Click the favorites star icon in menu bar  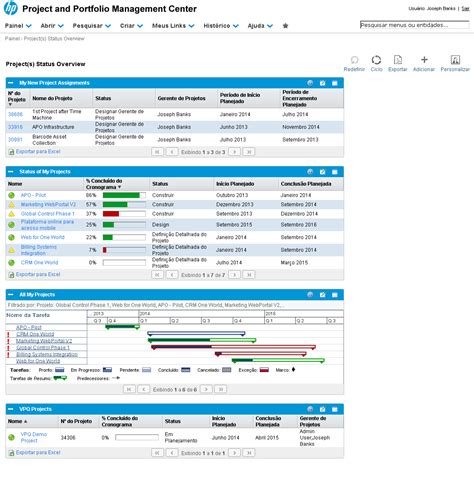285,26
